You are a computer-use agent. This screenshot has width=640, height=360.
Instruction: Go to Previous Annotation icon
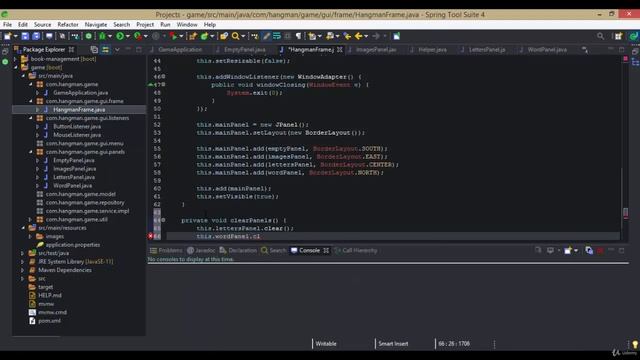point(330,36)
